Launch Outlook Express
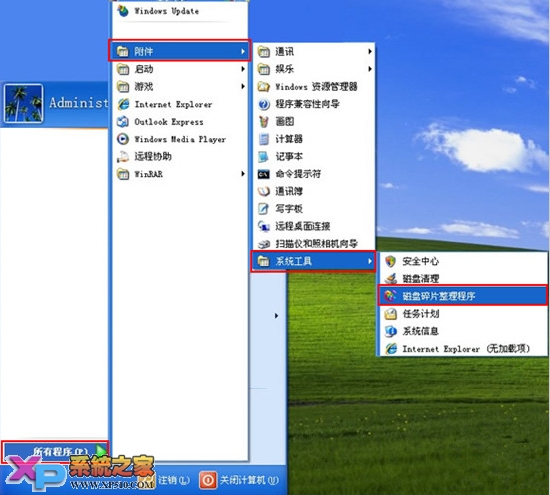Viewport: 550px width, 495px height. click(x=179, y=122)
